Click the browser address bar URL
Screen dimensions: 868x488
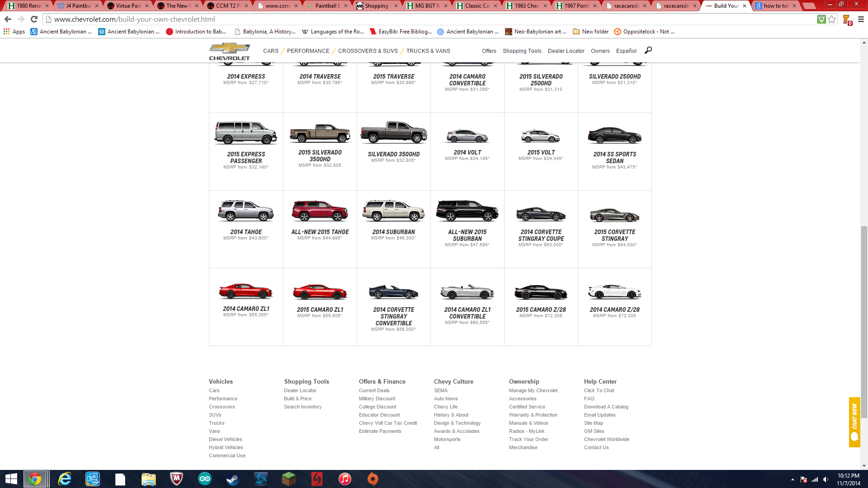[x=135, y=19]
